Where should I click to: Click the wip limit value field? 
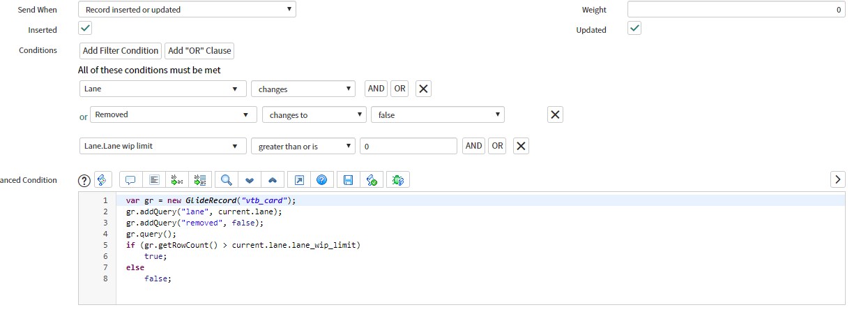pos(409,146)
